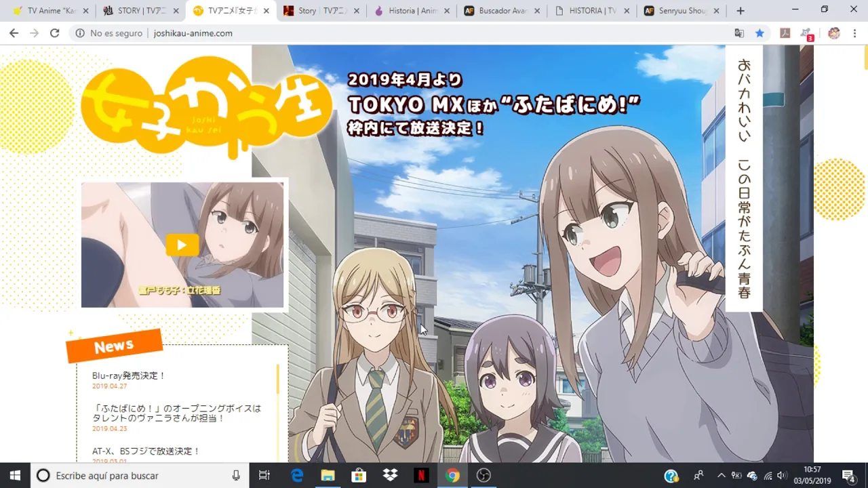868x488 pixels.
Task: Click the news date 2019.04.23
Action: 110,428
